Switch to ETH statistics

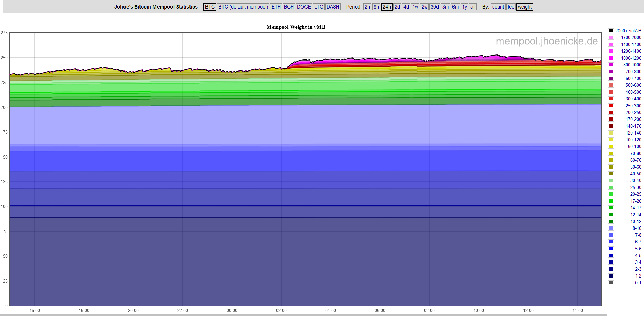276,7
